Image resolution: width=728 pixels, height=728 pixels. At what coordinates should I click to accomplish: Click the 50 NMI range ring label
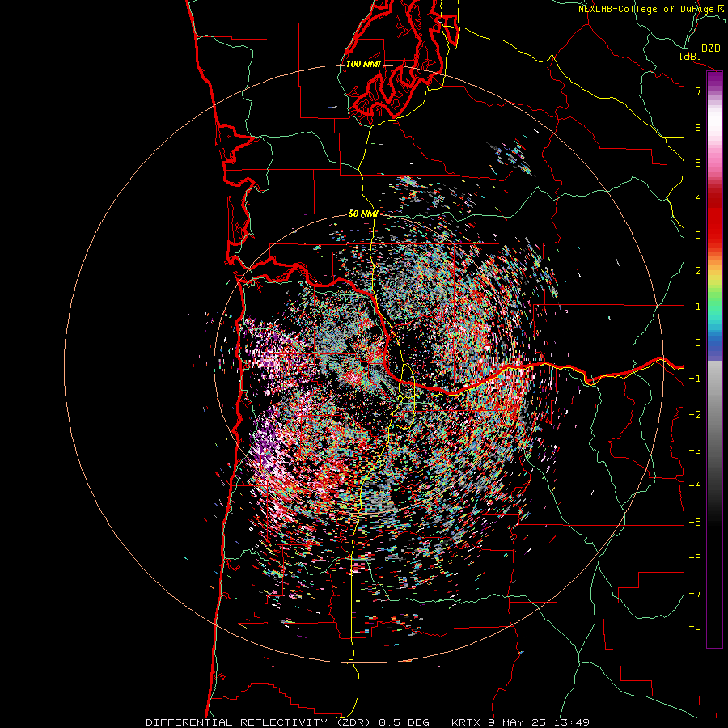363,214
